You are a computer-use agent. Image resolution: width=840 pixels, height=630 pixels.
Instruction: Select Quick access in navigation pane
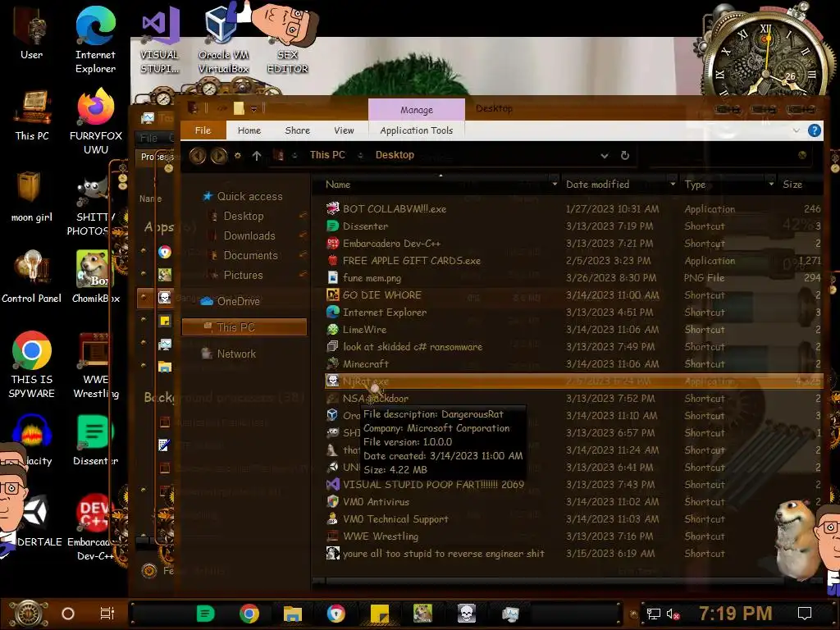click(x=249, y=196)
